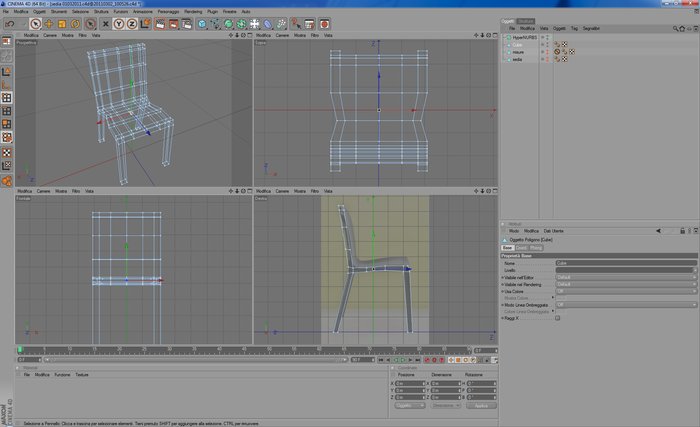Viewport: 700px width, 427px height.
Task: Enable the Raggi X checkbox
Action: coord(558,318)
